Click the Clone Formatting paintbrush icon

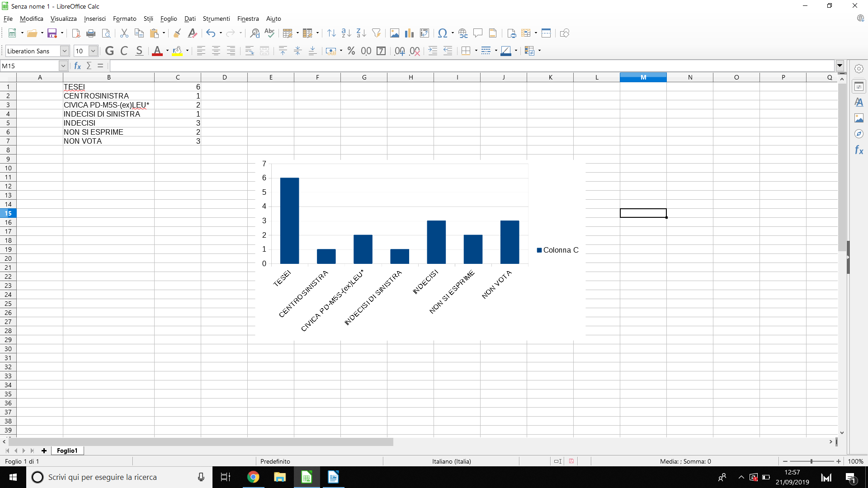[x=177, y=33]
